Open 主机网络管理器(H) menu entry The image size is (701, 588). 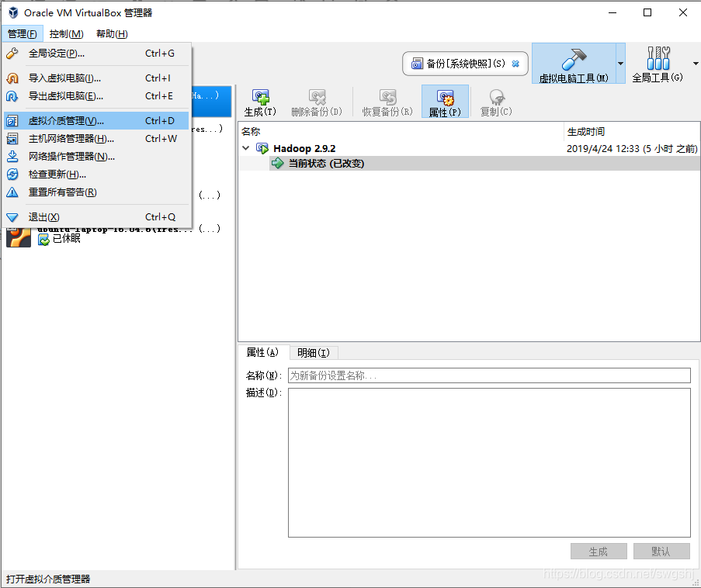coord(96,139)
